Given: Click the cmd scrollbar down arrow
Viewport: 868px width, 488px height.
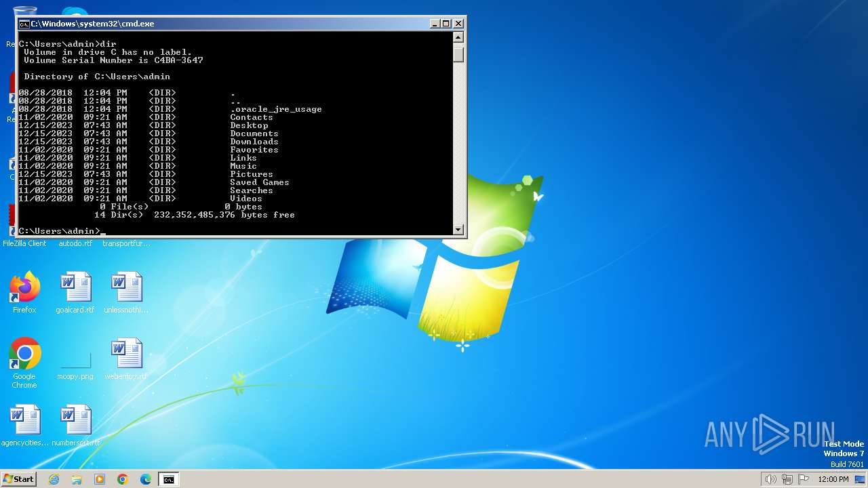Looking at the screenshot, I should click(x=458, y=229).
